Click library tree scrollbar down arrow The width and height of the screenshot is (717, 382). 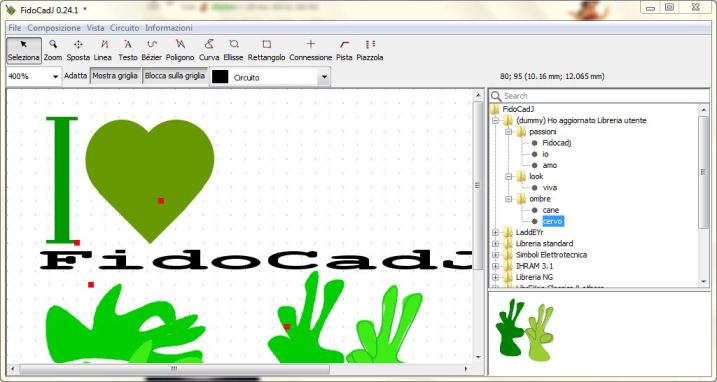704,282
